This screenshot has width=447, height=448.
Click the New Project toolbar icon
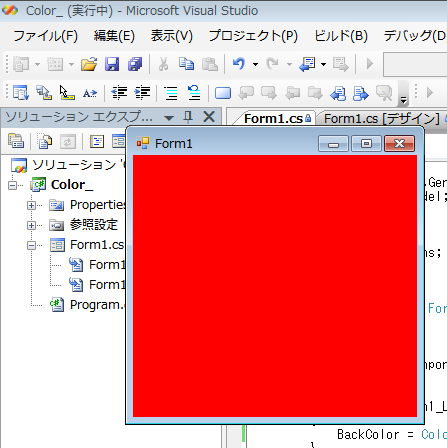point(21,64)
